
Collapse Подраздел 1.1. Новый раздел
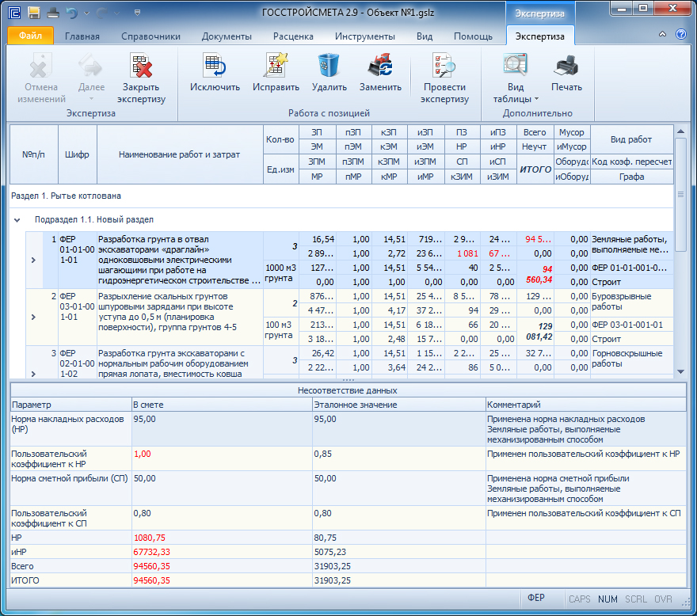click(x=17, y=219)
